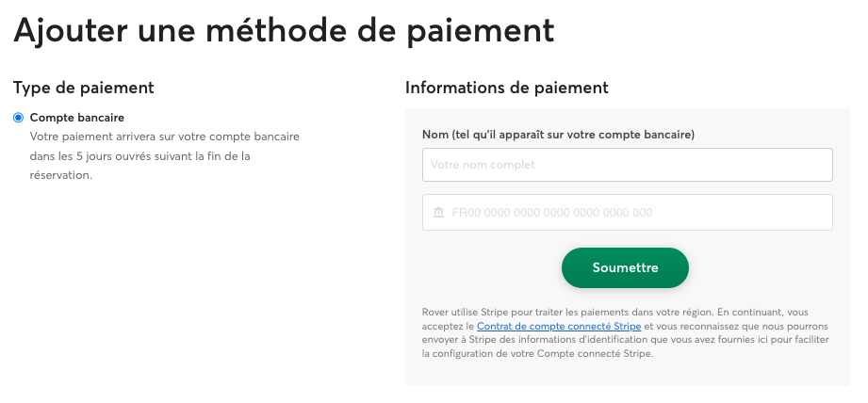Click the Informations de paiement heading
868x403 pixels.
[506, 88]
